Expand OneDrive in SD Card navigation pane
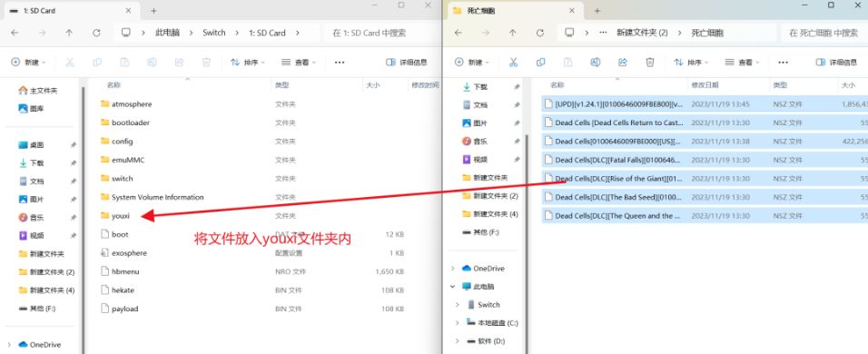Screen dimensions: 868x354 pos(9,345)
